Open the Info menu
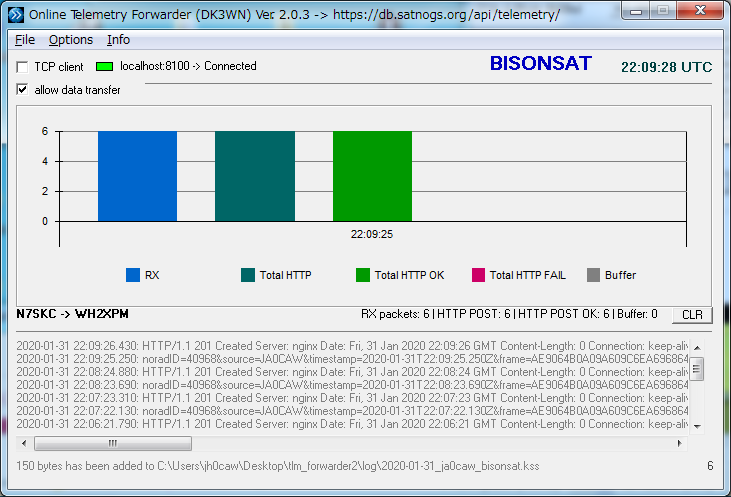The image size is (731, 497). pyautogui.click(x=118, y=40)
